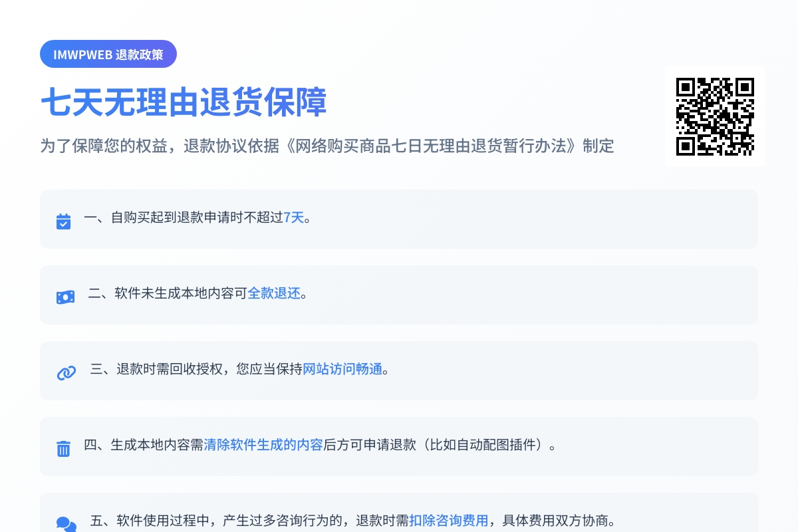Click the blue 7天 highlighted text
The height and width of the screenshot is (532, 798).
tap(293, 217)
